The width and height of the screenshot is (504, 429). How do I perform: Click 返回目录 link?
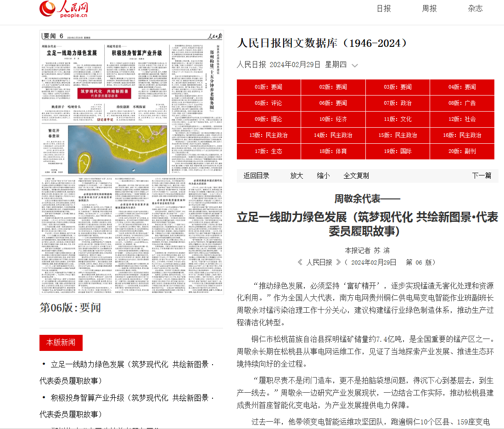tap(256, 175)
